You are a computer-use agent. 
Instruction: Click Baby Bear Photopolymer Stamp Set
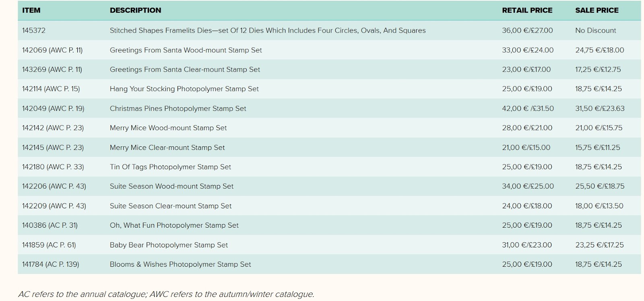click(x=169, y=245)
